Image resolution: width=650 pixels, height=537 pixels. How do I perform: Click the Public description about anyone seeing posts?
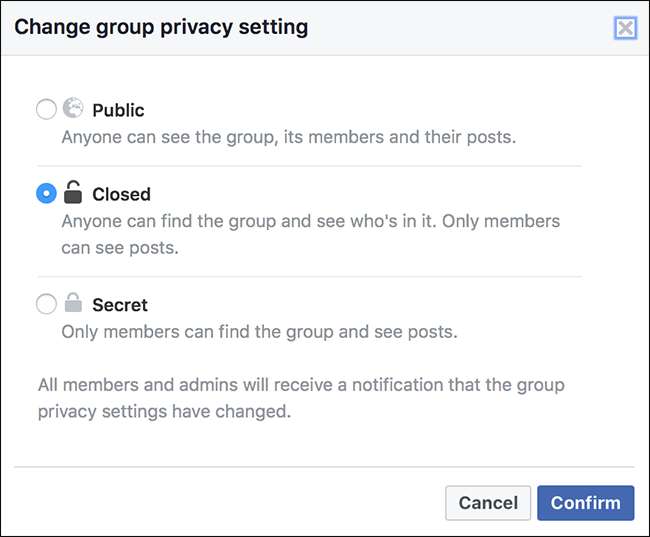[289, 137]
